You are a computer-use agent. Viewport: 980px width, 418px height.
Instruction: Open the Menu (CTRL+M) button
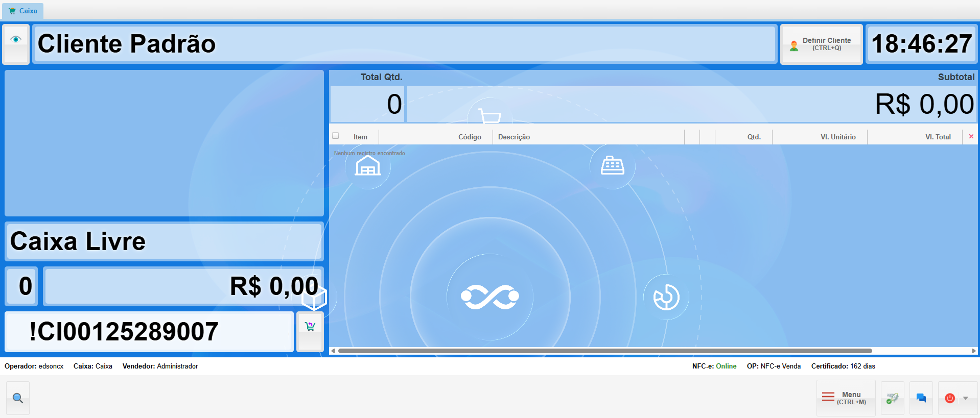(x=846, y=398)
